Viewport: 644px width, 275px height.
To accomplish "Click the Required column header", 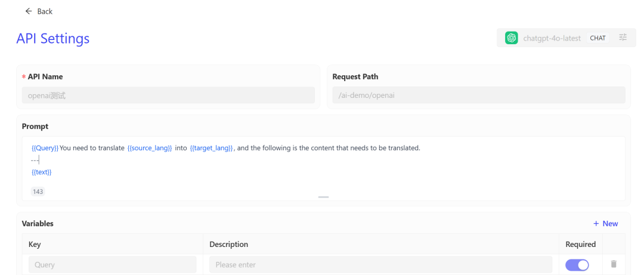I will (x=580, y=244).
